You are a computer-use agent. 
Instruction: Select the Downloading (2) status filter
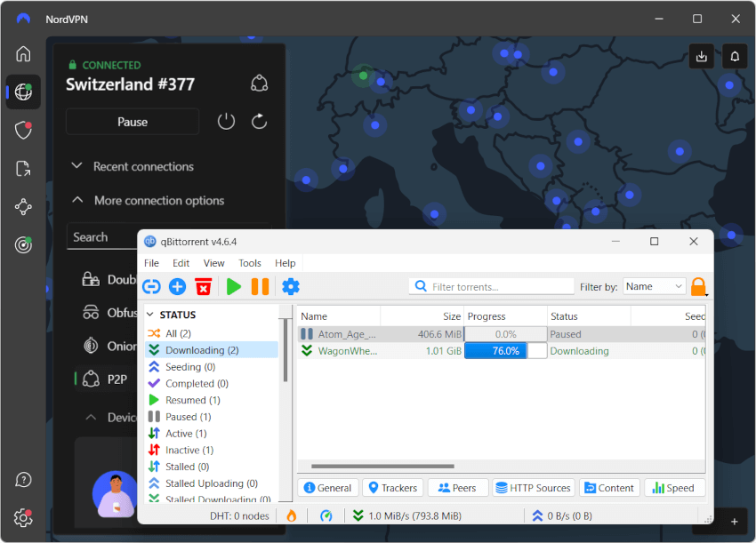tap(212, 350)
